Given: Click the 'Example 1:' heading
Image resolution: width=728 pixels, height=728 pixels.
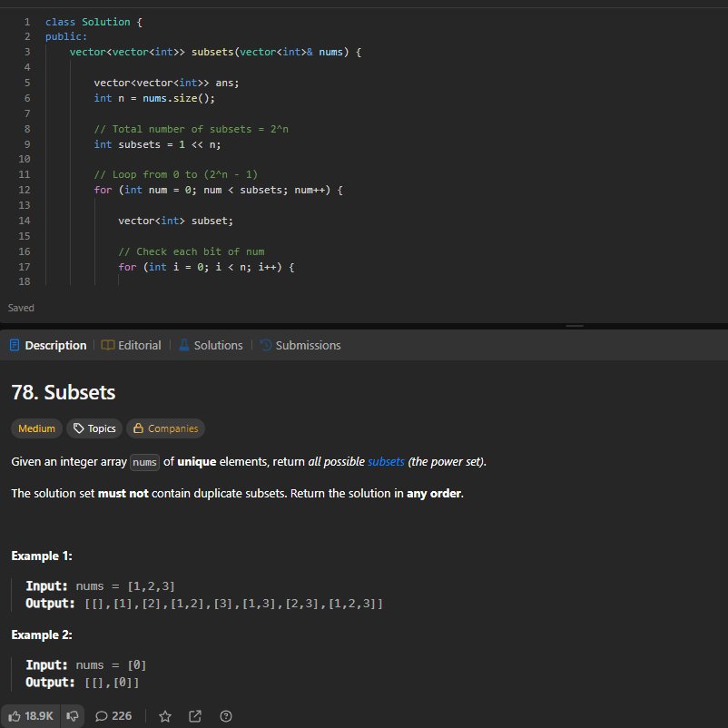Looking at the screenshot, I should point(42,556).
